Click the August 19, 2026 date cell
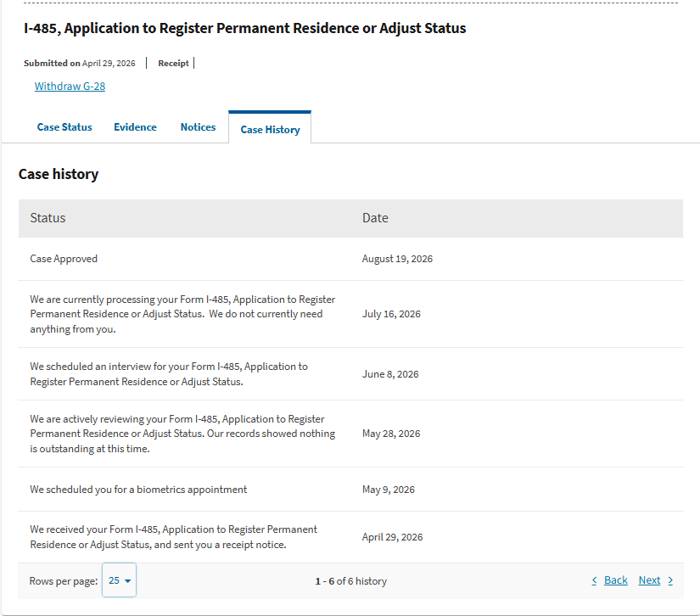 (x=397, y=259)
